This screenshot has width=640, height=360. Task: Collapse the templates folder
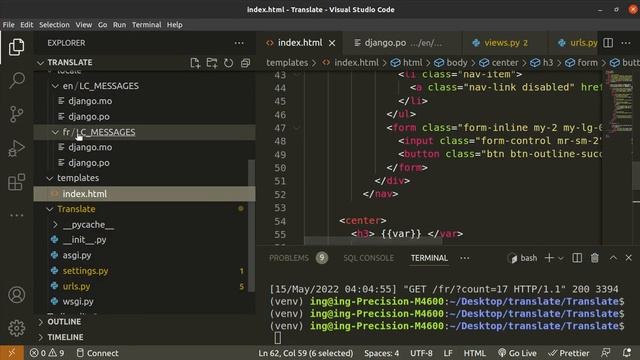(50, 178)
